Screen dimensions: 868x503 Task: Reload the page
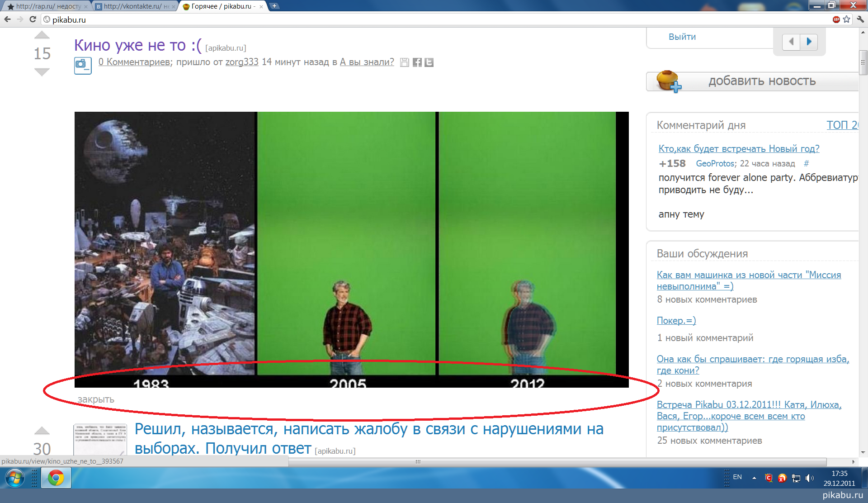pyautogui.click(x=33, y=19)
